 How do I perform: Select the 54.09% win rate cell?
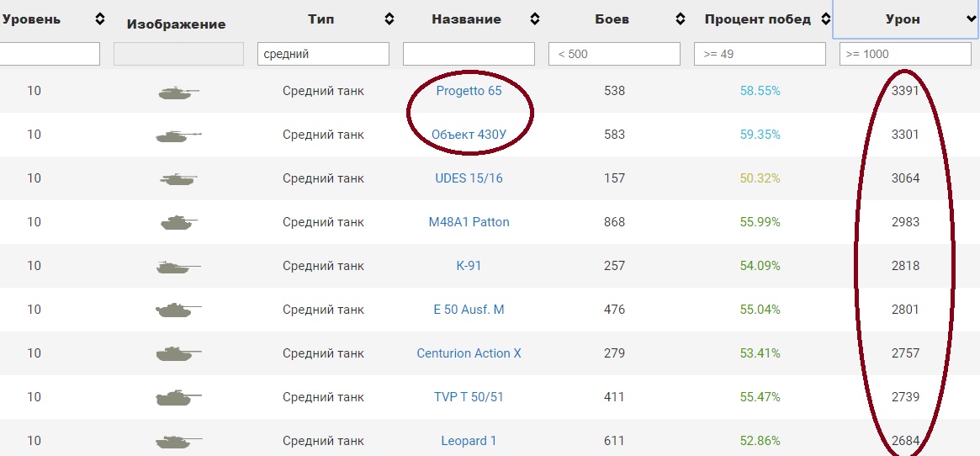click(760, 266)
